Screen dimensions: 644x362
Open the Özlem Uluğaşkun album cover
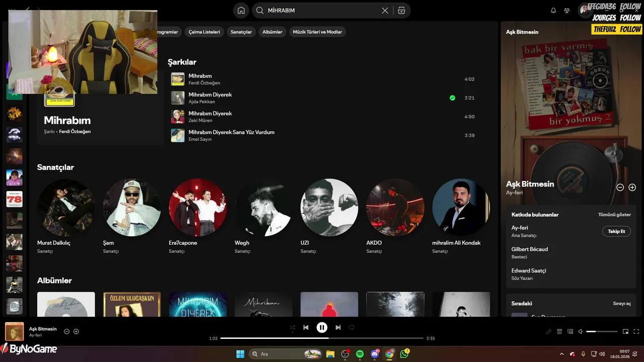132,305
